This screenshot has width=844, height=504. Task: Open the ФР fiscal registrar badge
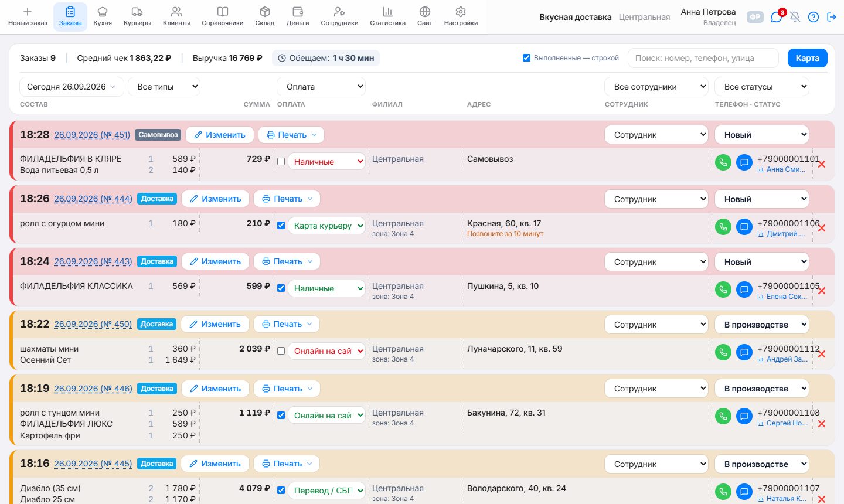tap(755, 17)
